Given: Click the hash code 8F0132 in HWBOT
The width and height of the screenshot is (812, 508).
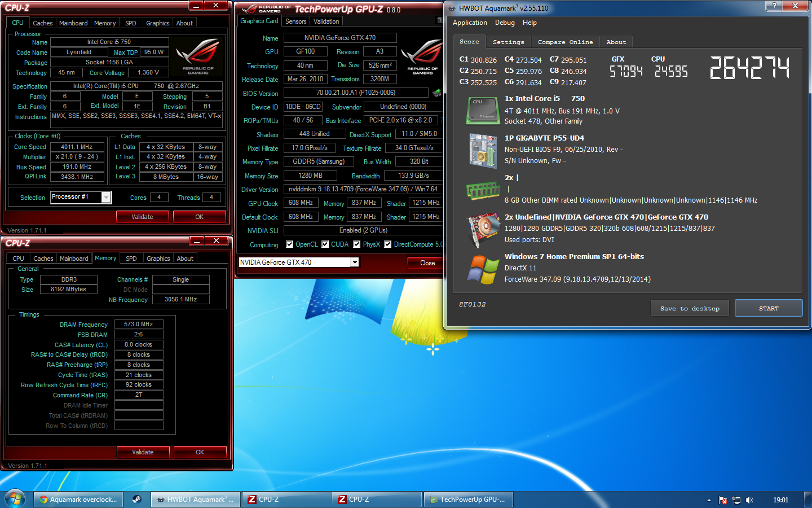Looking at the screenshot, I should [x=472, y=304].
